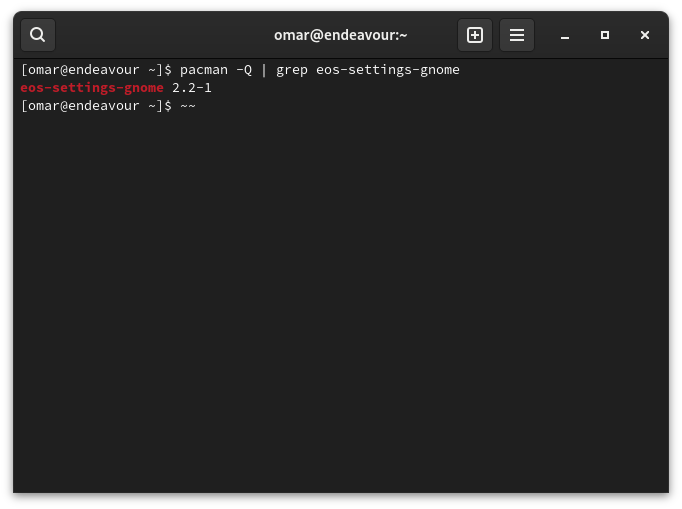Click the red eos-settings-gnome match text
This screenshot has width=682, height=509.
92,88
